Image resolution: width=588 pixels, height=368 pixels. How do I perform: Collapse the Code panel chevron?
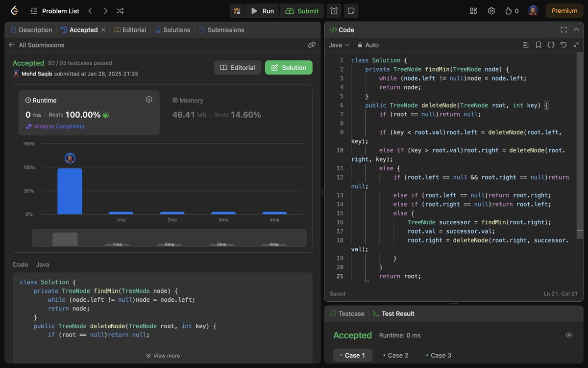[576, 30]
